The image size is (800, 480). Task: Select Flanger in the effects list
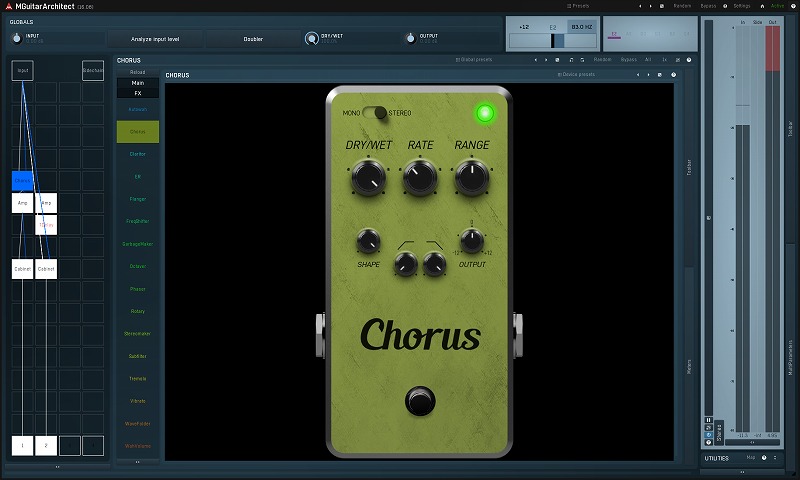click(137, 199)
